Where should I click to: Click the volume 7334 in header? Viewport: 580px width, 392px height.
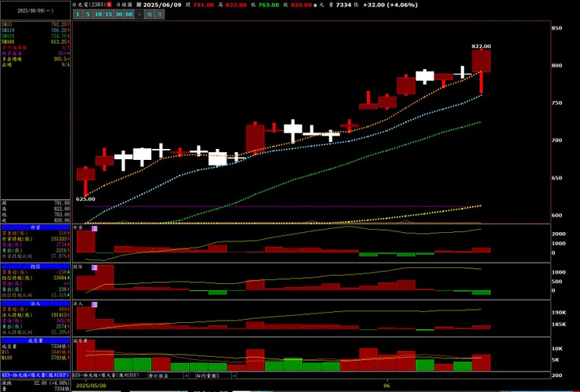343,5
